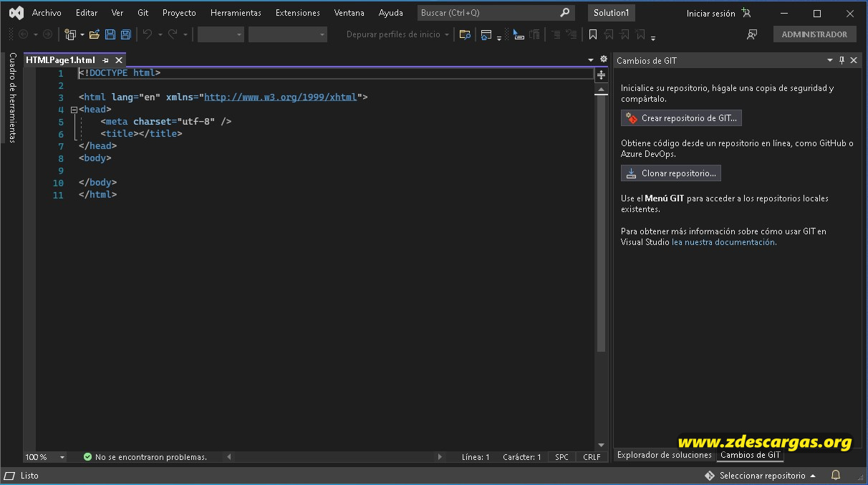The image size is (868, 485).
Task: Click the Navigate Backward arrow icon
Action: [x=23, y=34]
